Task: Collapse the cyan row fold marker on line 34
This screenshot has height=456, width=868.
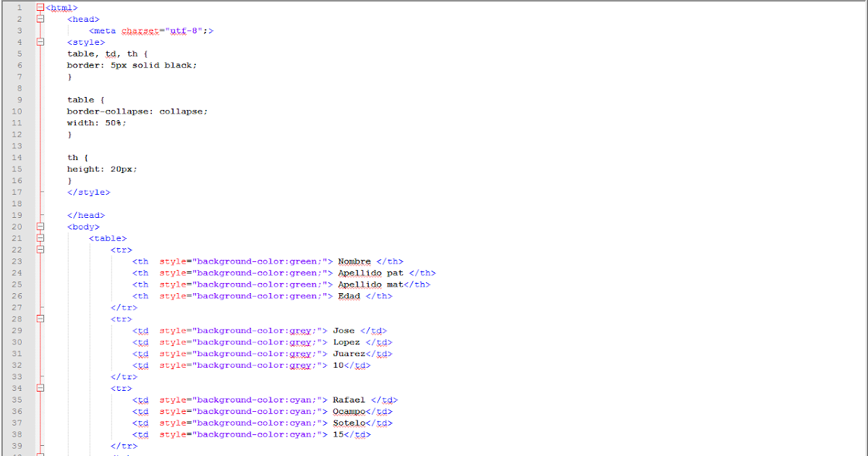Action: pyautogui.click(x=41, y=389)
